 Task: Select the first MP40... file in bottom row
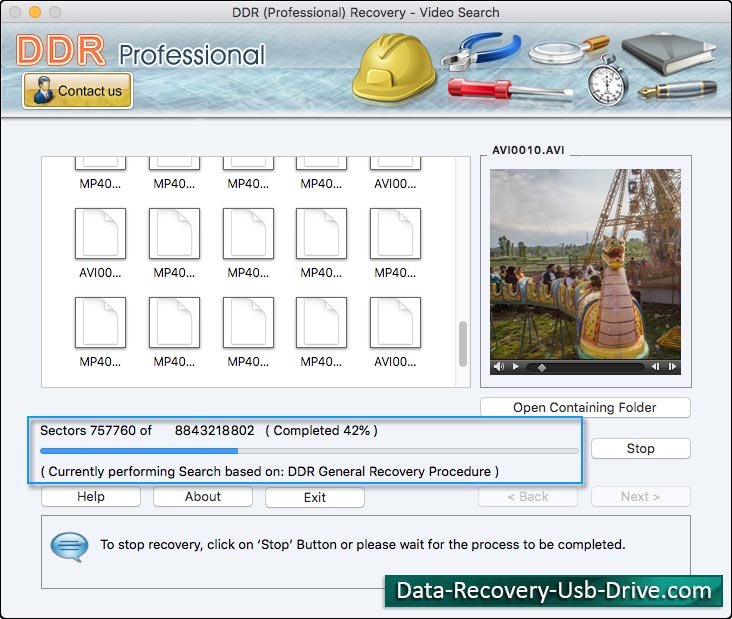pos(100,333)
